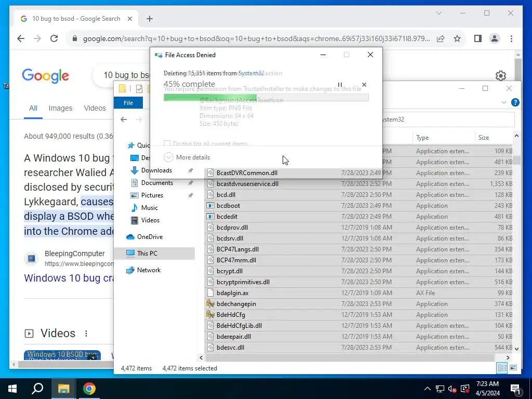Image resolution: width=532 pixels, height=399 pixels.
Task: Share this page from the address bar
Action: click(441, 38)
